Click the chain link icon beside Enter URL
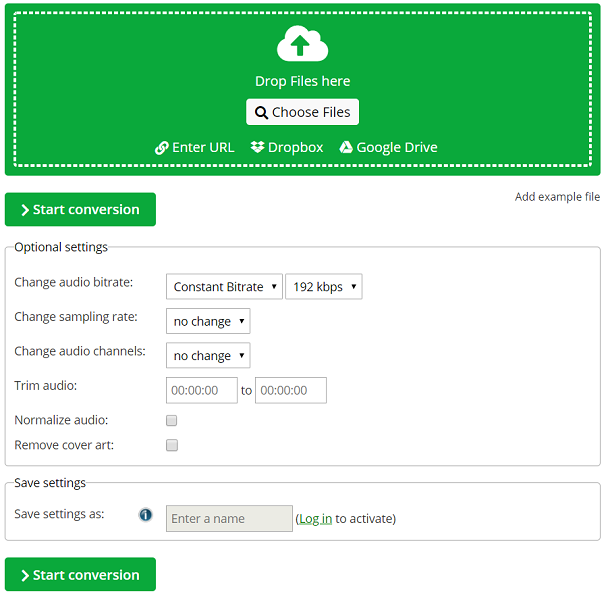610x600 pixels. (161, 148)
